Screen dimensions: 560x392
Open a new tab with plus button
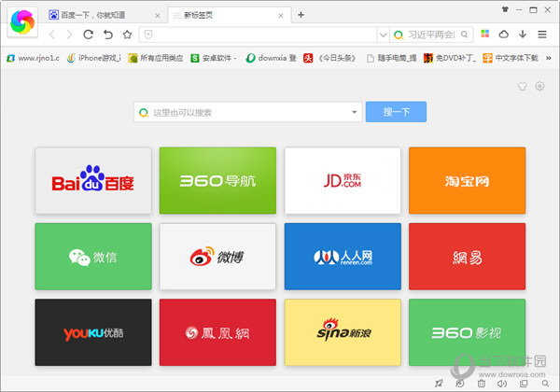coord(301,15)
